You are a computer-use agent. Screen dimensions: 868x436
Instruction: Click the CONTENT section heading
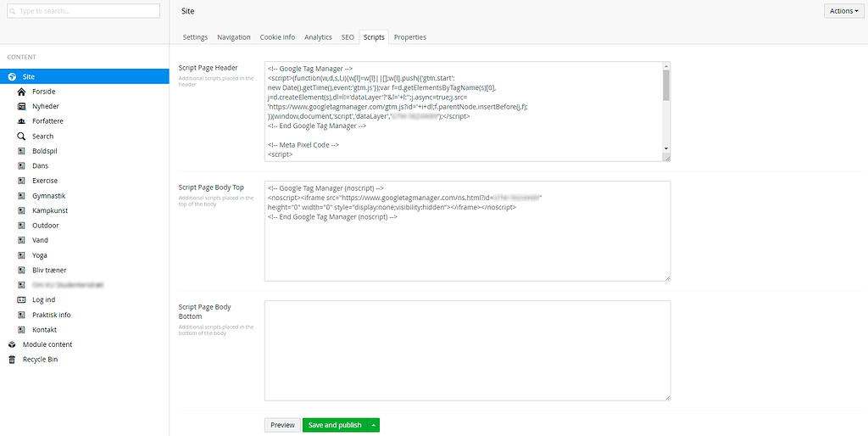[21, 57]
